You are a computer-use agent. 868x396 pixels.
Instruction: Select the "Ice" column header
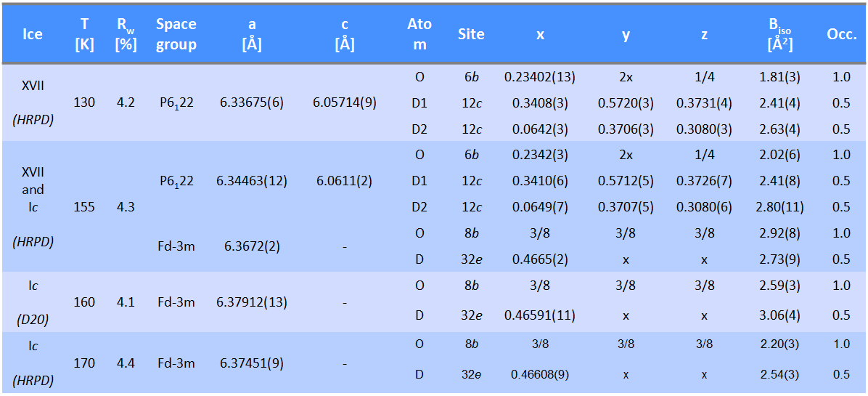pyautogui.click(x=33, y=34)
